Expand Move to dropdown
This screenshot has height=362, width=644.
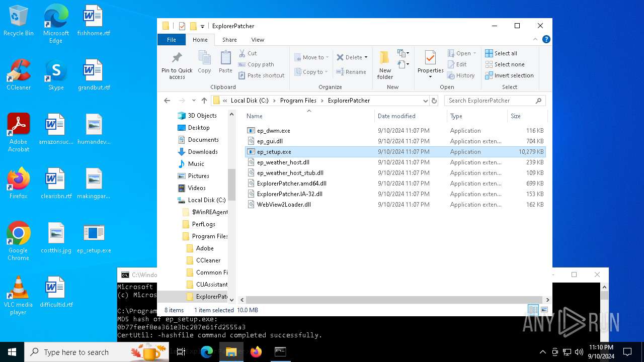328,57
